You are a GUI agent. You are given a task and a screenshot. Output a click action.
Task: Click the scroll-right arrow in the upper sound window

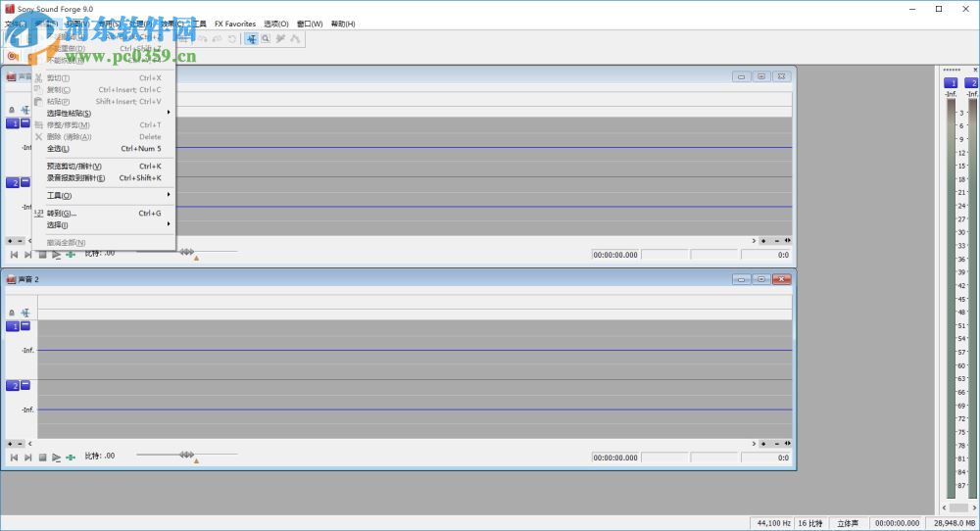tap(754, 240)
